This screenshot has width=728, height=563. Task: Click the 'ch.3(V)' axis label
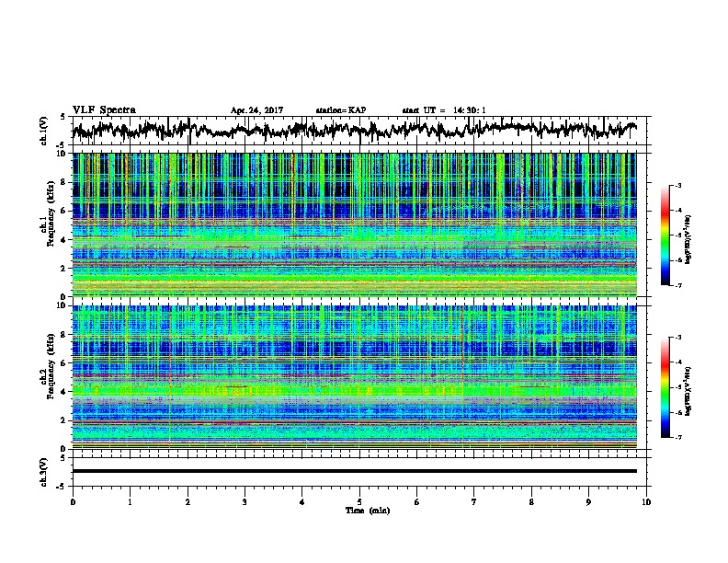coord(44,472)
